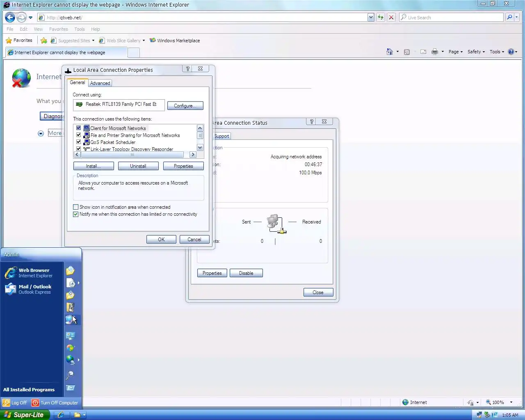The width and height of the screenshot is (525, 420).
Task: Open the Control Panel icon in Start menu
Action: pyautogui.click(x=70, y=336)
